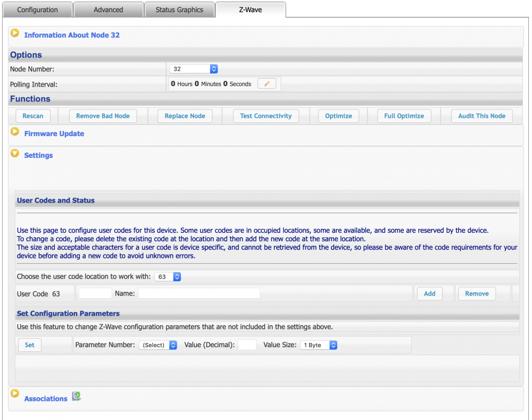Open the user code location dropdown
The width and height of the screenshot is (532, 420).
[168, 276]
